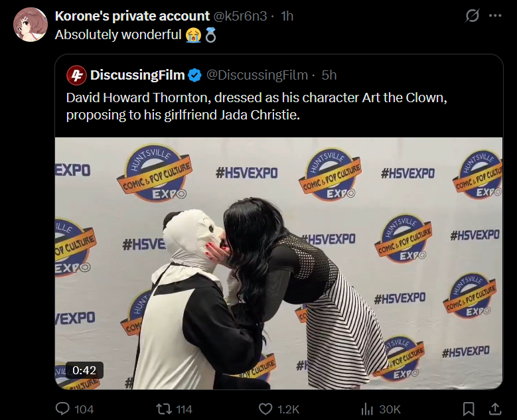Open the @k5r6n3 handle link
Image resolution: width=517 pixels, height=420 pixels.
coord(240,16)
